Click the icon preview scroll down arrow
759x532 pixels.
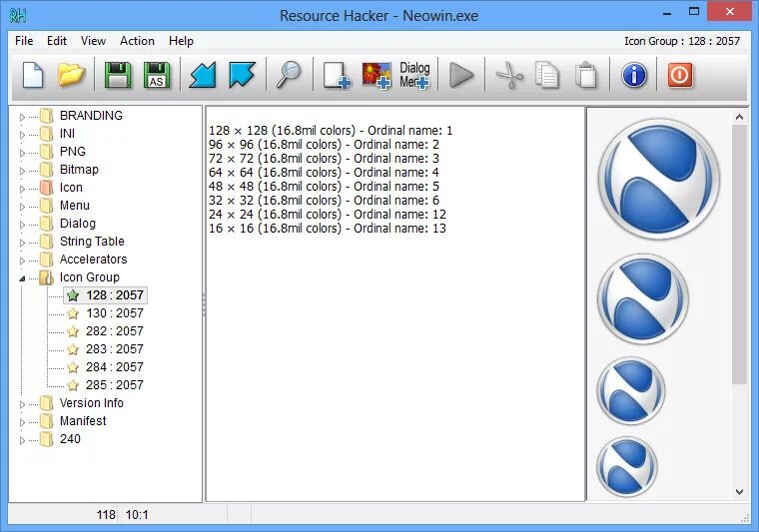pos(739,492)
